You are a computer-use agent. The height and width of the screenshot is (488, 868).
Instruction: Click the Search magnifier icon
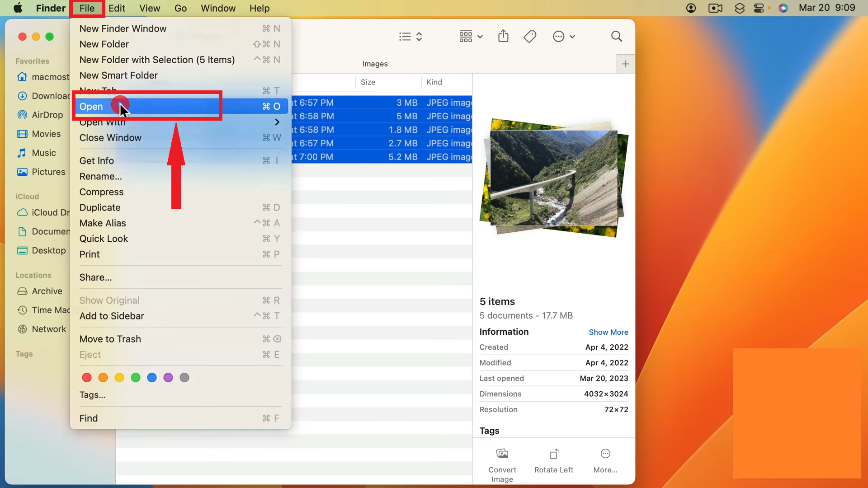click(x=616, y=36)
